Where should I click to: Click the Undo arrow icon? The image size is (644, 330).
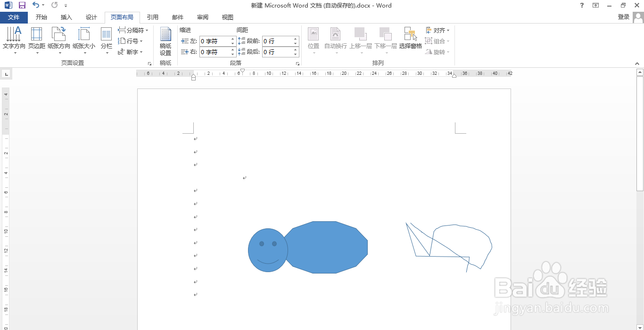click(35, 5)
